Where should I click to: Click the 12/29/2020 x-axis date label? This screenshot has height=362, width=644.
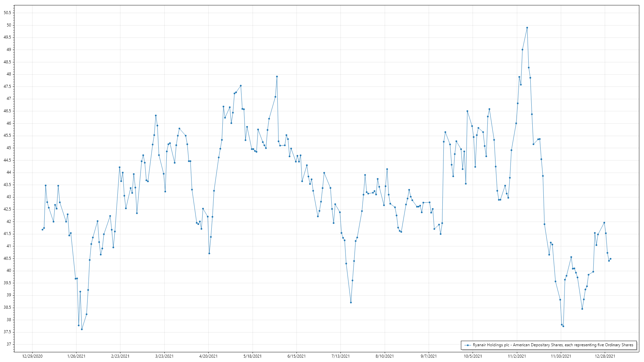point(32,356)
